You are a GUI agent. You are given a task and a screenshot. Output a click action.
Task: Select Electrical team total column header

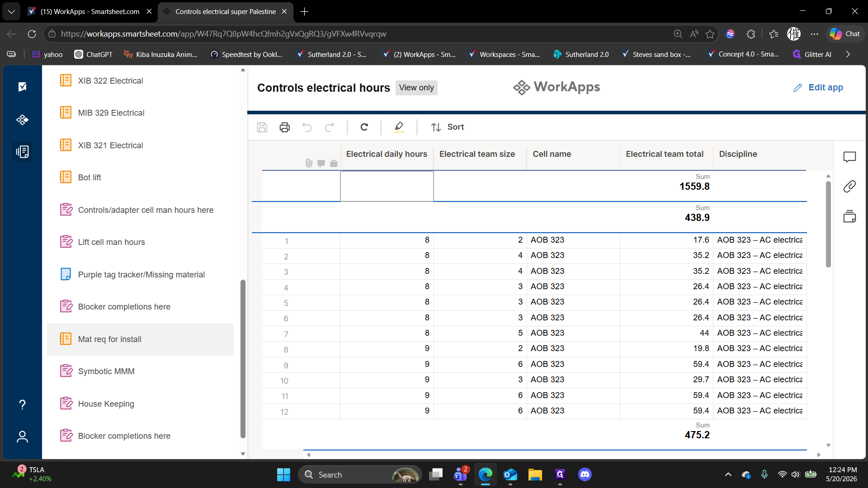click(x=666, y=155)
